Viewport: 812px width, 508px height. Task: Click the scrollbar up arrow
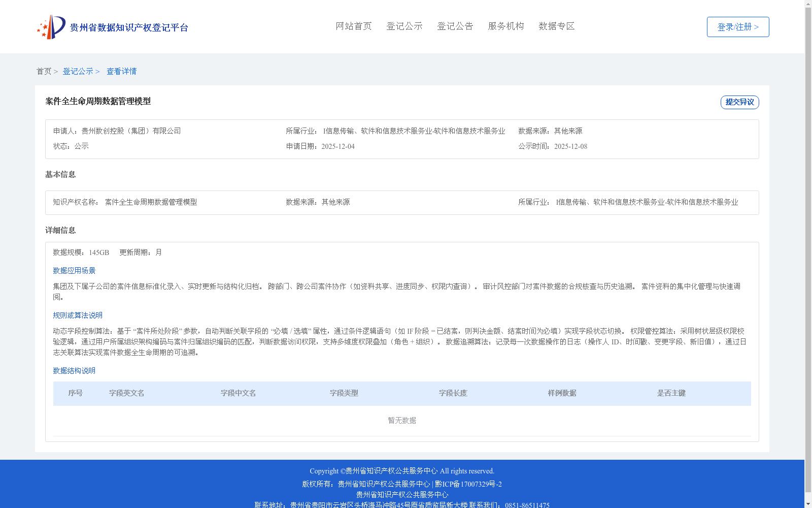click(808, 3)
